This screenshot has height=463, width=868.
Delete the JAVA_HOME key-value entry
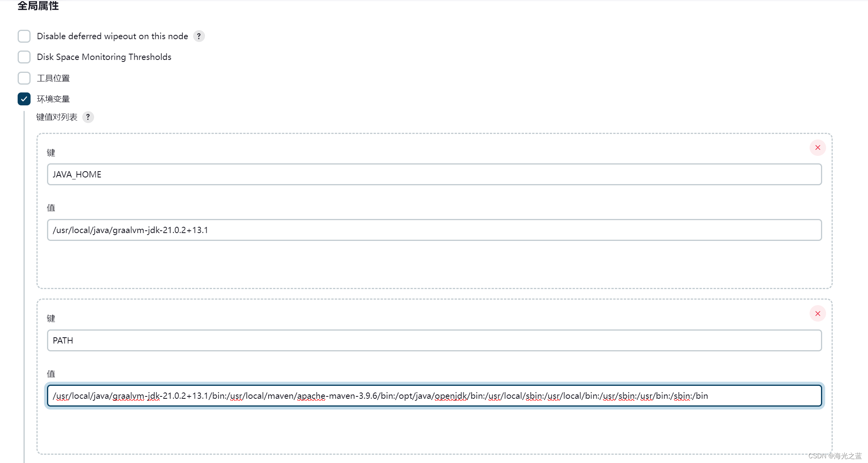(817, 148)
